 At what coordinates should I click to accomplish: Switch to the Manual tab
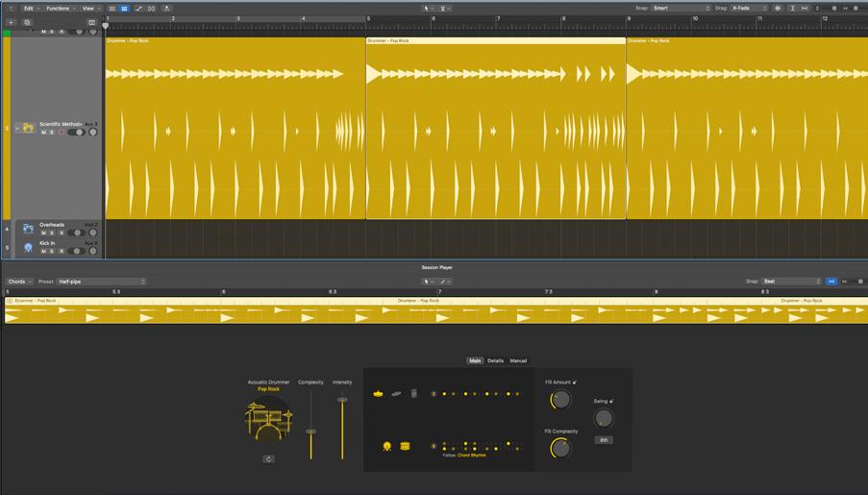(518, 361)
